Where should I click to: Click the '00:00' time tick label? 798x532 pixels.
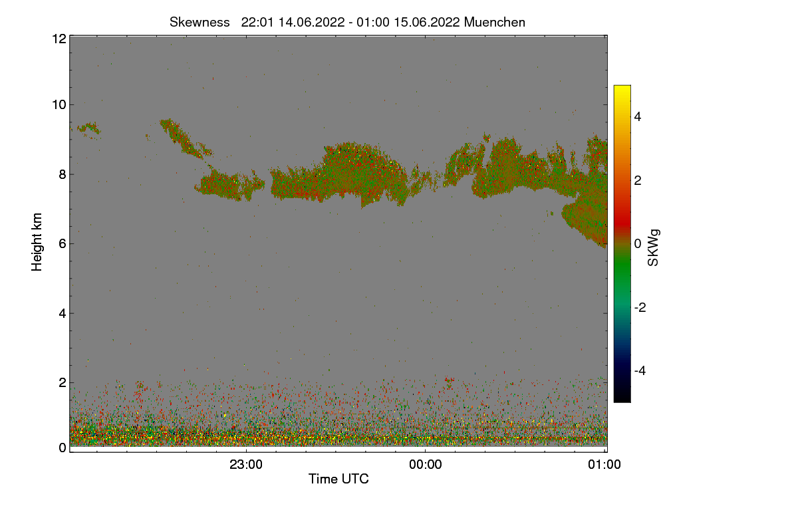(426, 465)
